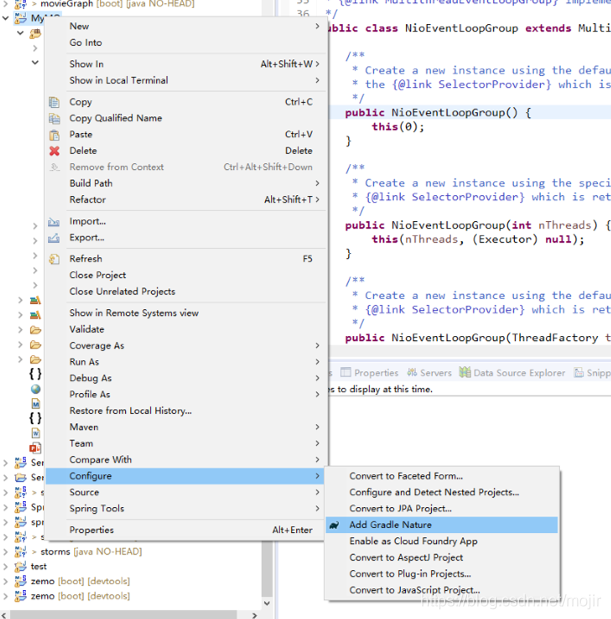
Task: Click the horizontal scrollbar right arrow
Action: click(255, 615)
